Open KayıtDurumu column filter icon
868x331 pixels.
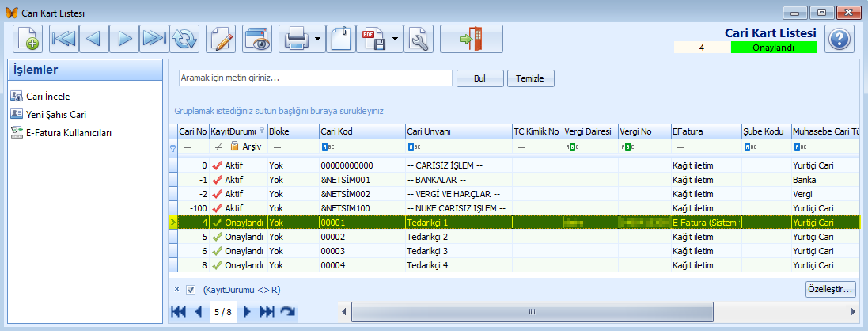(x=261, y=131)
